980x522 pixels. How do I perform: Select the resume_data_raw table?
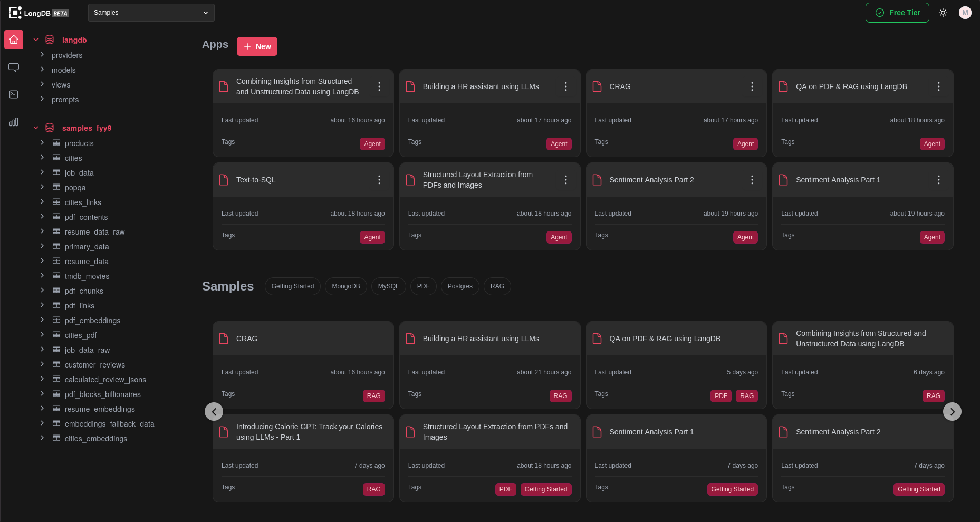(x=94, y=232)
